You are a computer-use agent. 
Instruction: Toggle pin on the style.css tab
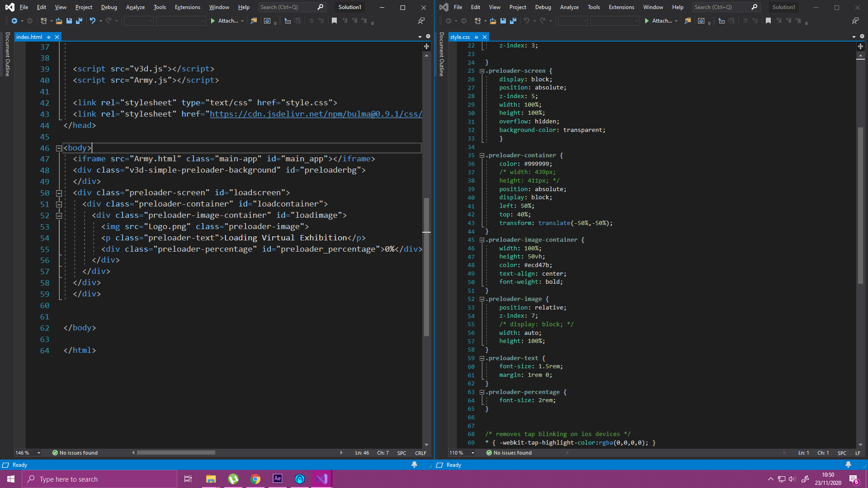[476, 37]
